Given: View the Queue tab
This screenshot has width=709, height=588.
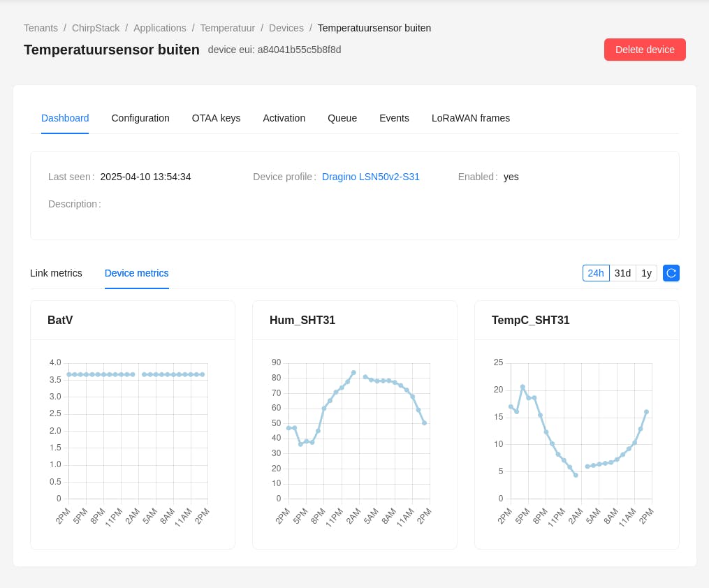Looking at the screenshot, I should pos(342,118).
